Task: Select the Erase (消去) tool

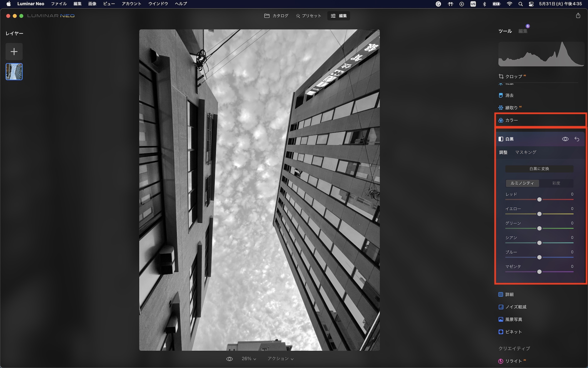Action: [509, 95]
